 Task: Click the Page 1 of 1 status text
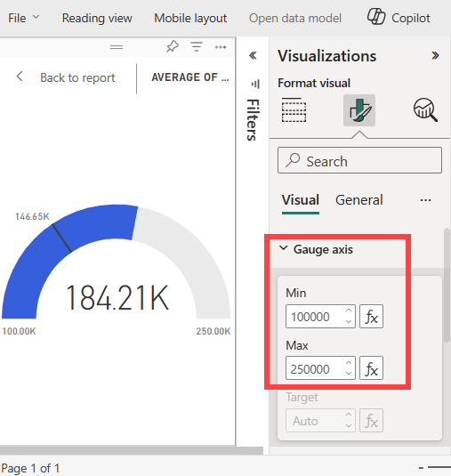(x=30, y=468)
